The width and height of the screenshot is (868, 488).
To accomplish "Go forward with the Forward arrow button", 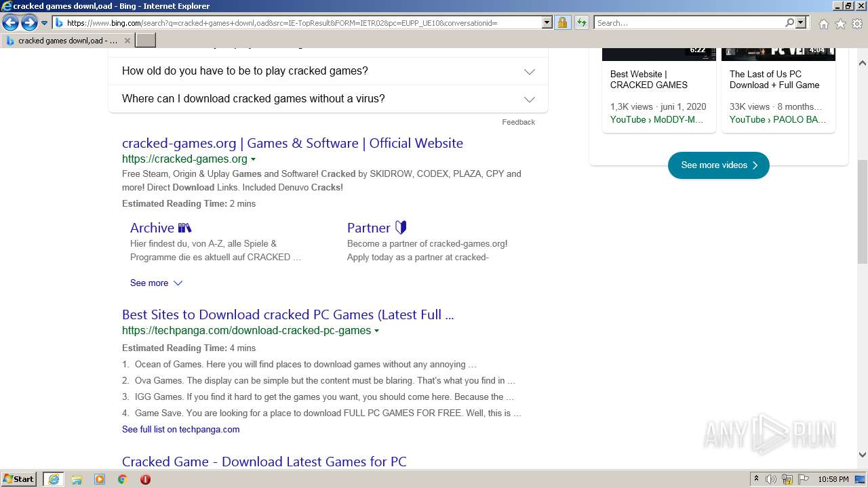I will pyautogui.click(x=29, y=23).
